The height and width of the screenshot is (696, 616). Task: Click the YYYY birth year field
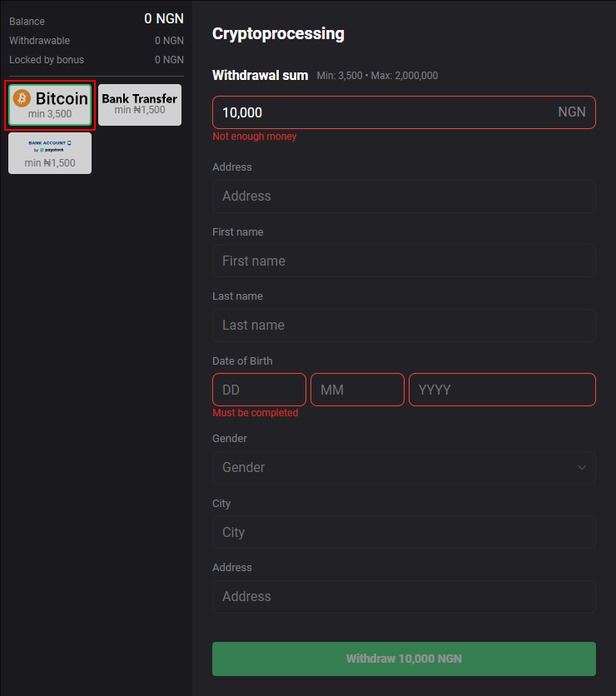point(502,390)
